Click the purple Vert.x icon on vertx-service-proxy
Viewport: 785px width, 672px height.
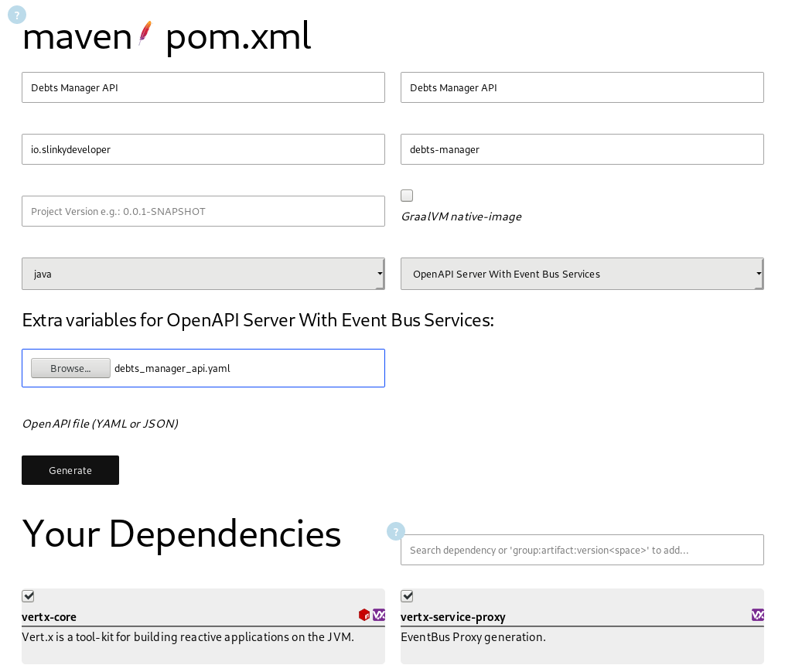click(x=758, y=615)
